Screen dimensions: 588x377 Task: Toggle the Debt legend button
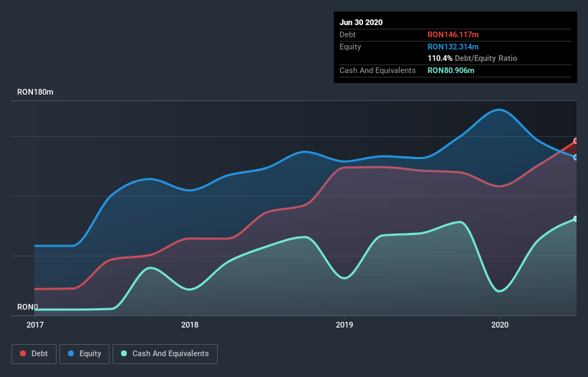tap(34, 354)
